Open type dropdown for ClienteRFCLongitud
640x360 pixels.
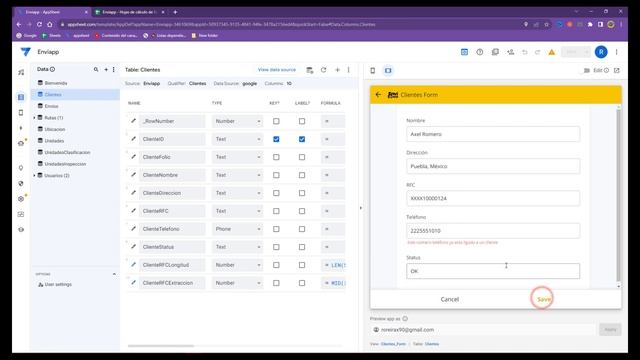tap(237, 265)
